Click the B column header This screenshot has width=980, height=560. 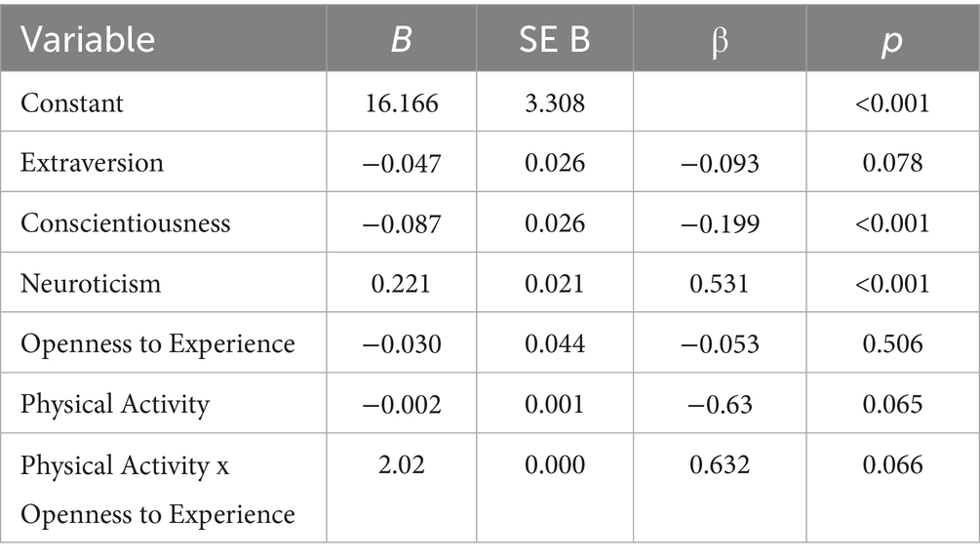(x=402, y=38)
